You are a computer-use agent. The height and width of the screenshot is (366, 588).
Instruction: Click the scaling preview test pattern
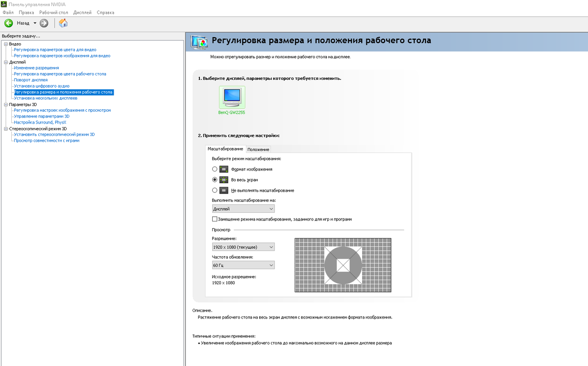click(x=343, y=265)
